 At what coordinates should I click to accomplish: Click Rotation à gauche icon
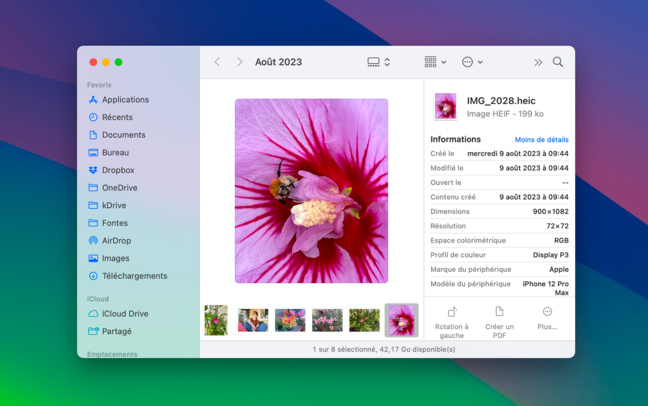point(451,313)
